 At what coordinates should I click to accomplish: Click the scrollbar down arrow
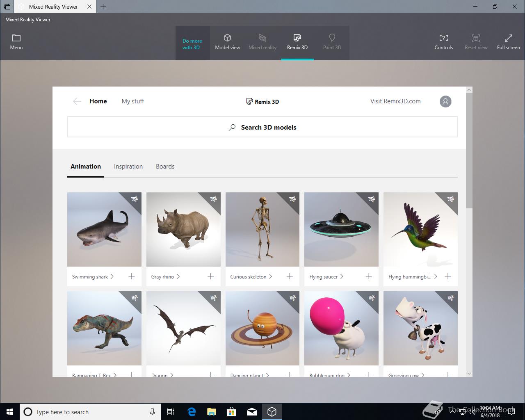[x=469, y=374]
